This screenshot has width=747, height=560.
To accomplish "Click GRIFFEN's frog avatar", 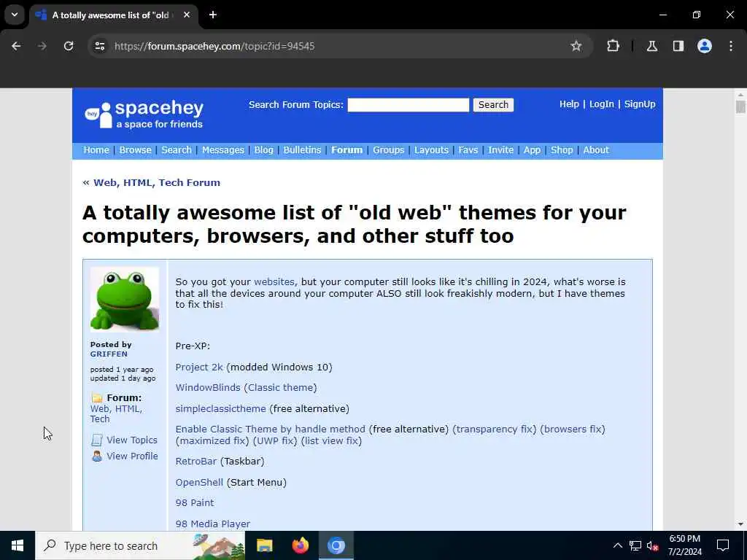I will pos(125,299).
